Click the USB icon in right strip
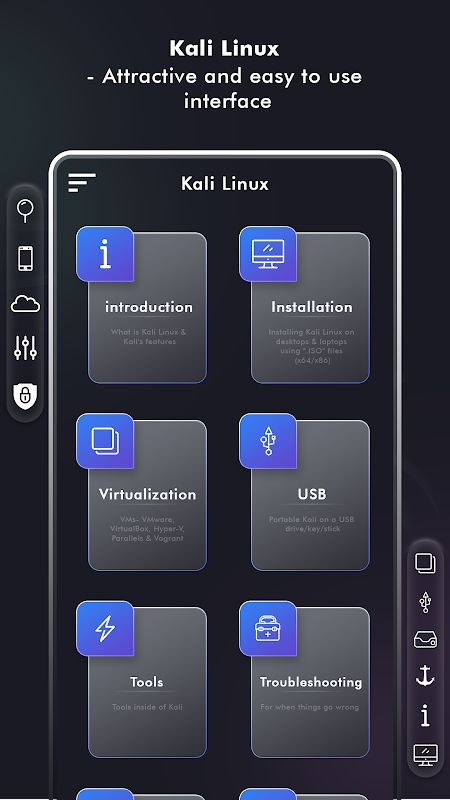The width and height of the screenshot is (450, 800). pos(425,602)
